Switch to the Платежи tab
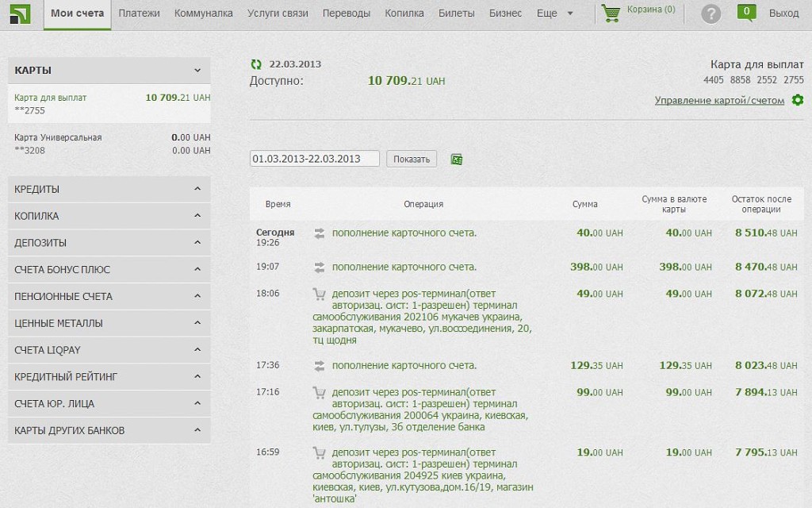812x508 pixels. (139, 13)
